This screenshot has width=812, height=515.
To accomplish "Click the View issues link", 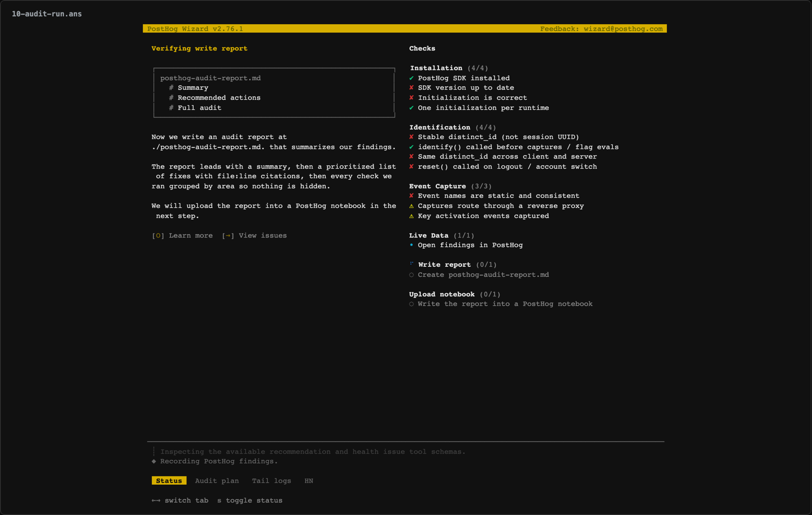I will point(254,235).
